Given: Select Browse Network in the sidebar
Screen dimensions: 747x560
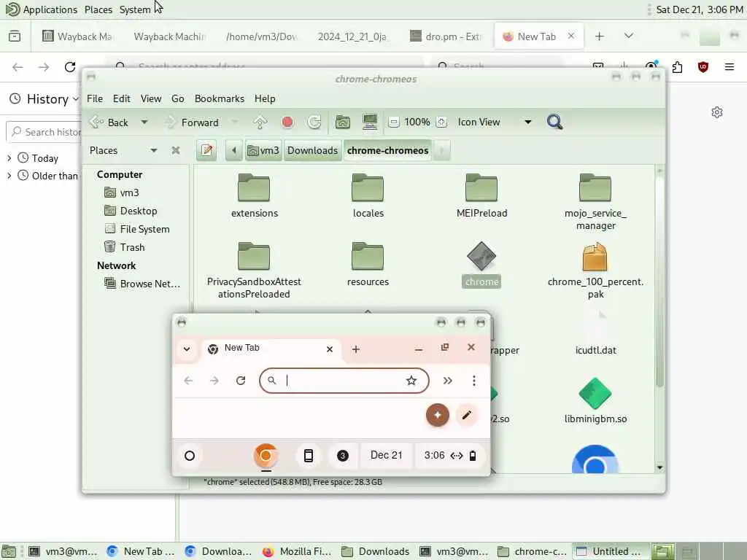Looking at the screenshot, I should coord(150,284).
